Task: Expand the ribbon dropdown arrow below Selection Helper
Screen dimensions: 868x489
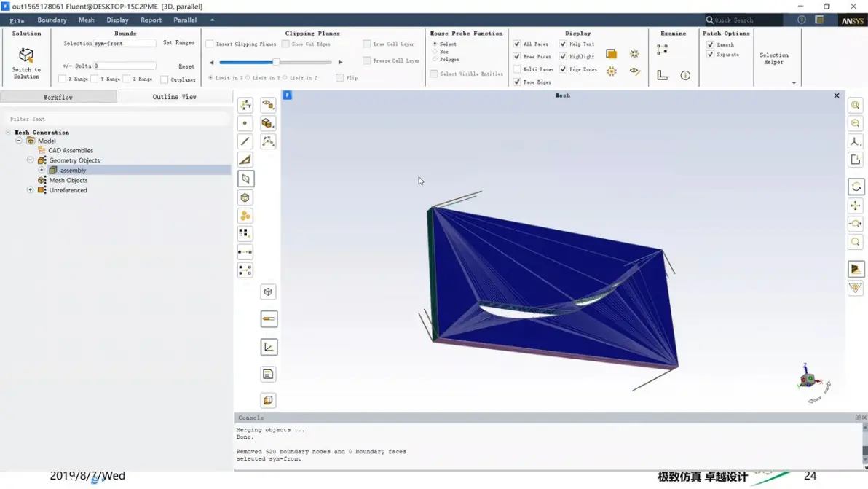Action: point(794,83)
